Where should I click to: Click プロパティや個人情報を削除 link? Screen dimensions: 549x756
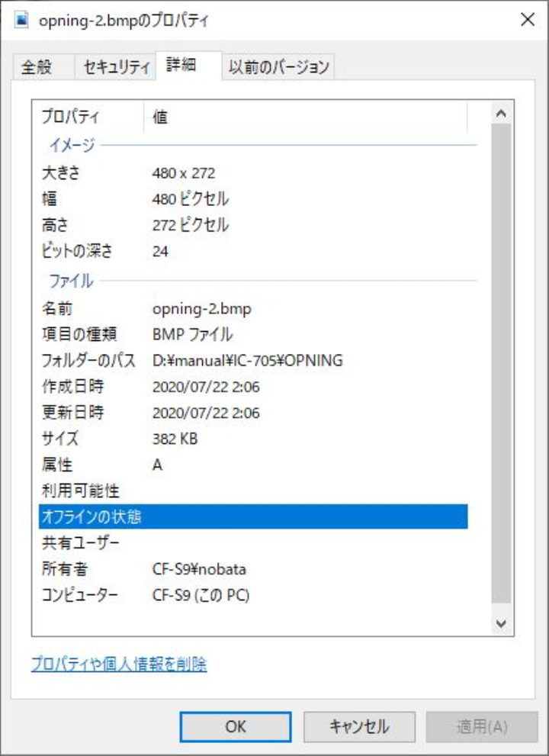click(x=119, y=664)
